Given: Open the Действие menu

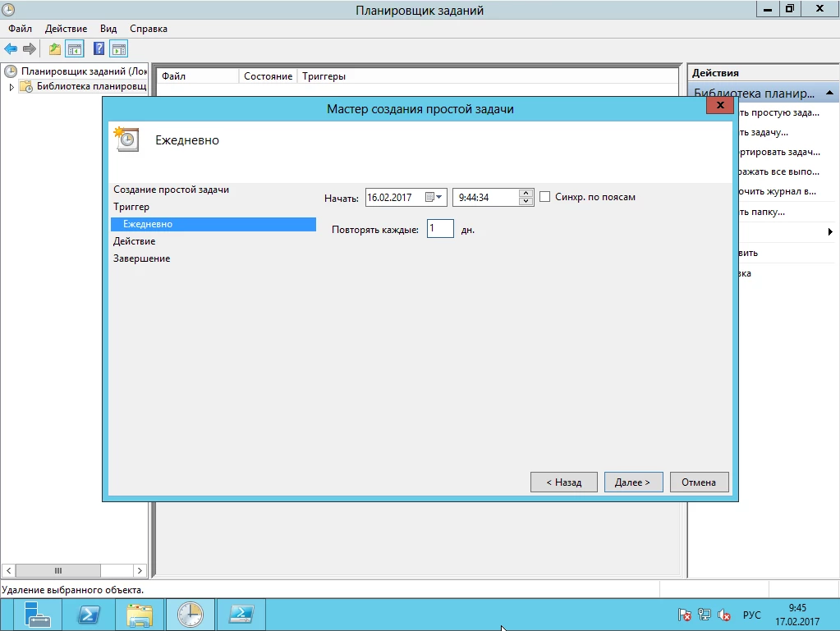Looking at the screenshot, I should point(66,29).
